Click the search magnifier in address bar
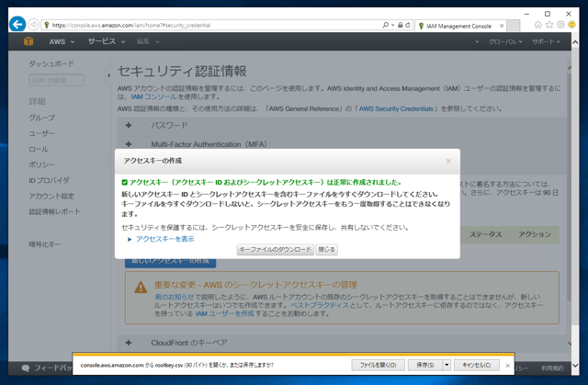This screenshot has height=385, width=588. [x=385, y=25]
